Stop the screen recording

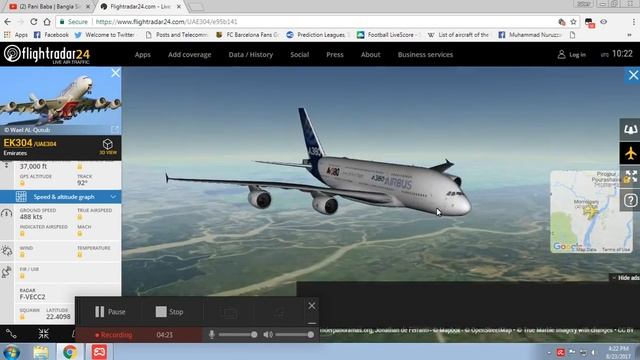tap(169, 312)
